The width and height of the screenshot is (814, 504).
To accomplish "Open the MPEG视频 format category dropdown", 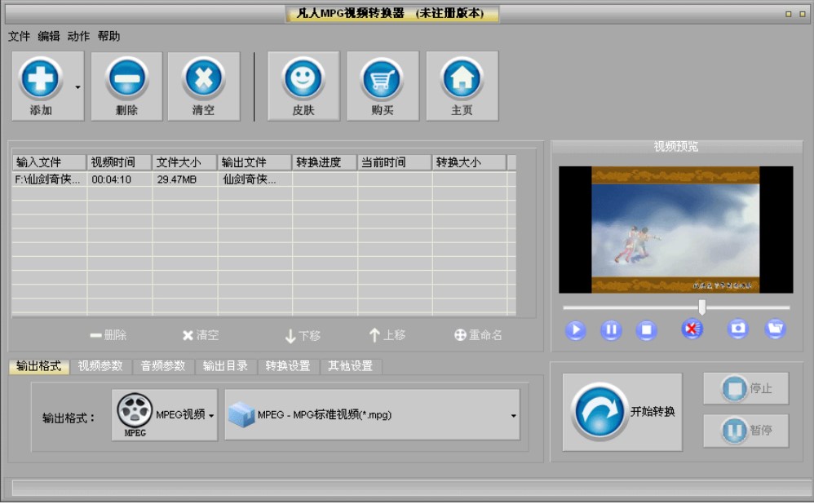I will 165,415.
